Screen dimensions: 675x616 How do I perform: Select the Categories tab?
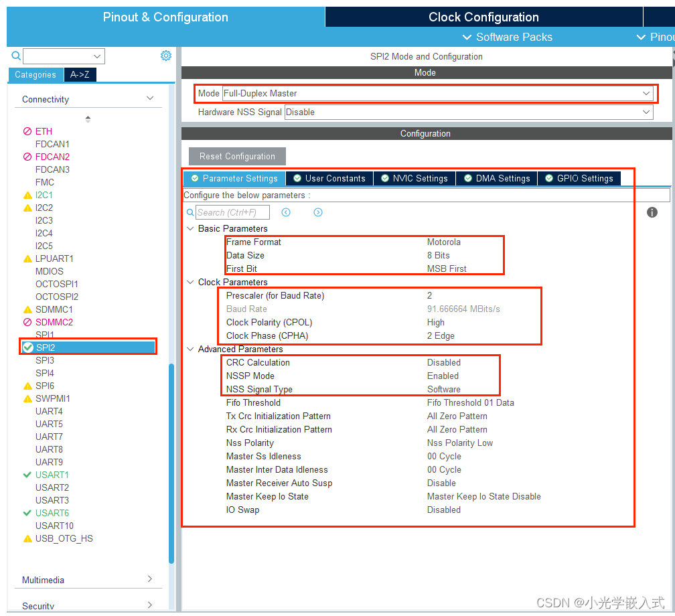coord(35,74)
